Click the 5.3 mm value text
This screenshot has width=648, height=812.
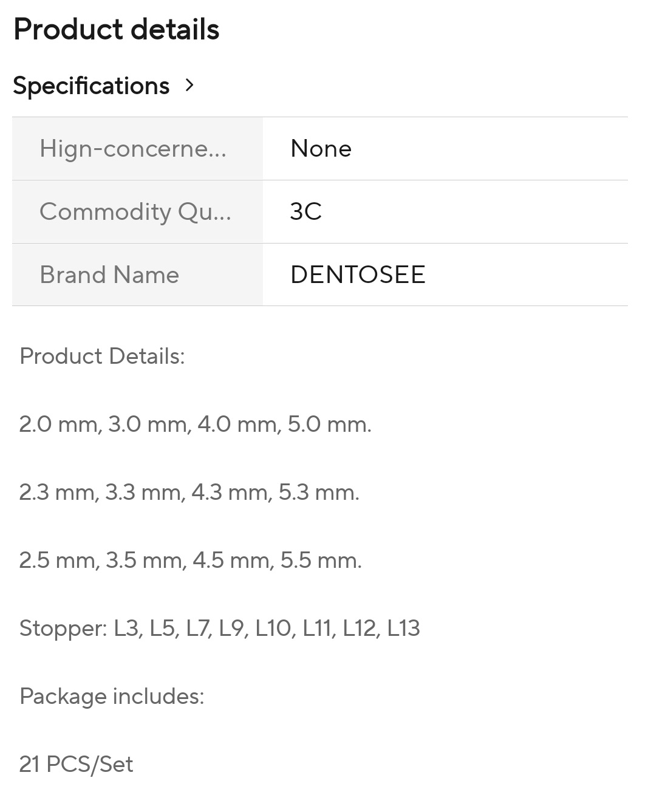(319, 492)
